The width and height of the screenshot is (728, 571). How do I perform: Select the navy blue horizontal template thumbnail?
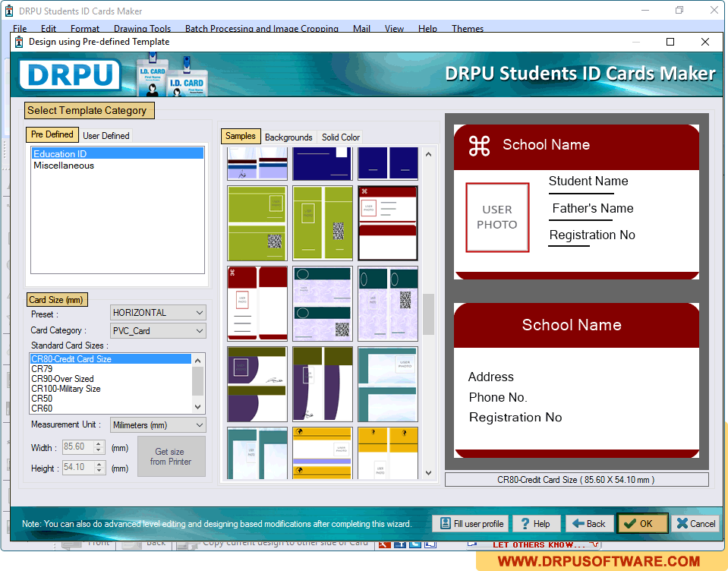pyautogui.click(x=323, y=163)
